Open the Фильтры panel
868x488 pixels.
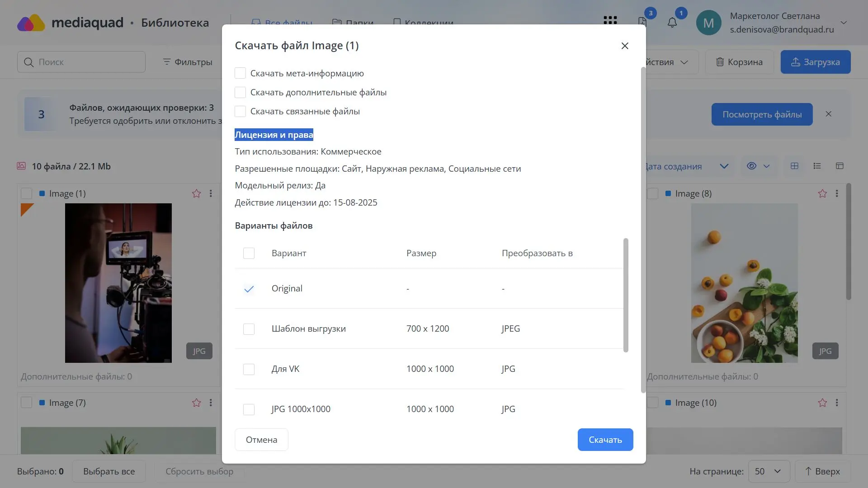coord(188,62)
